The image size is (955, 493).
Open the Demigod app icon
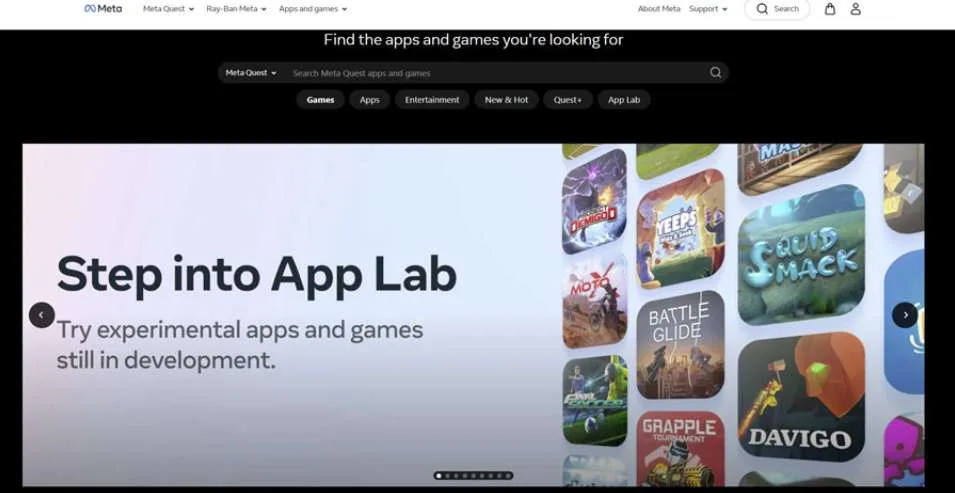pyautogui.click(x=594, y=202)
